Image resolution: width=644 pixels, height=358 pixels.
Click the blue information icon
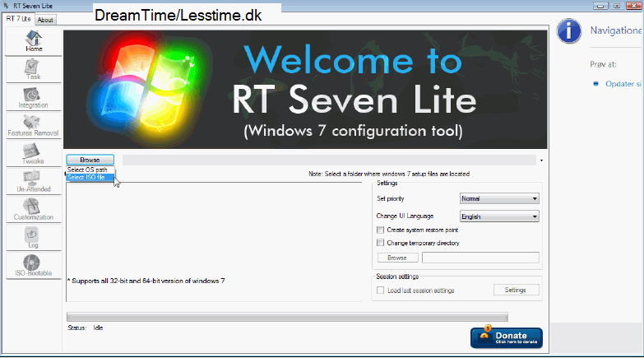pos(569,30)
